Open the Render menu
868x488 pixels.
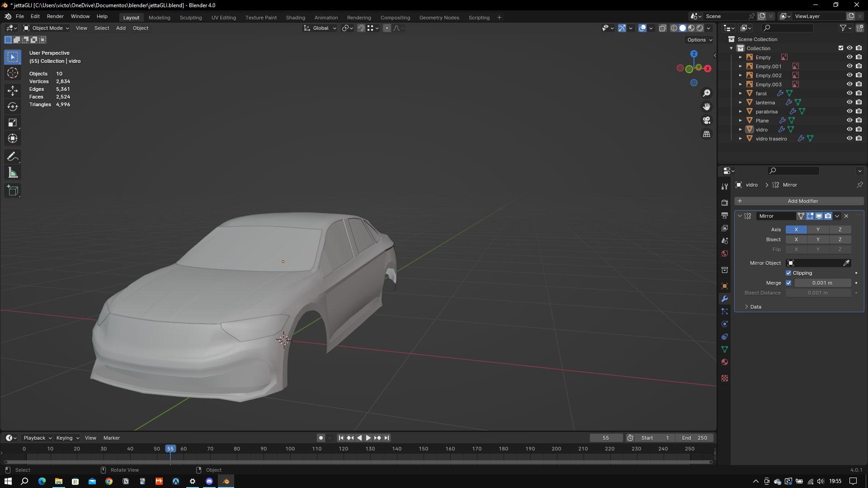coord(55,16)
